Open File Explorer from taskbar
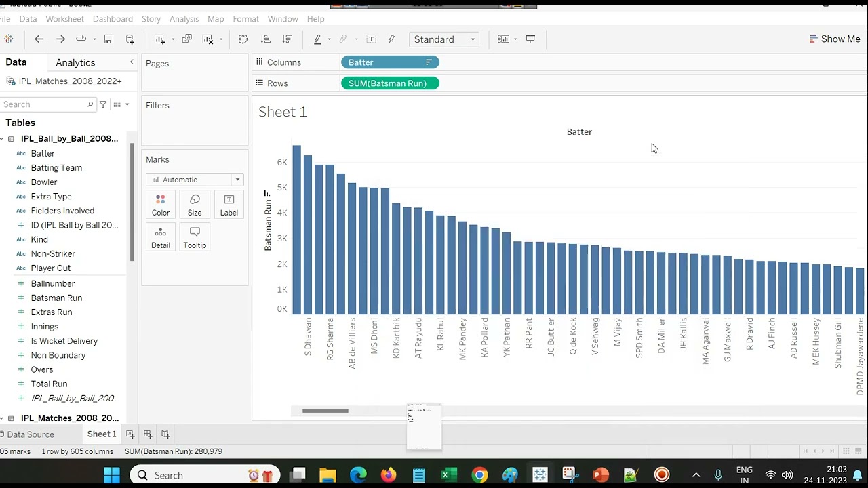868x488 pixels. (328, 475)
